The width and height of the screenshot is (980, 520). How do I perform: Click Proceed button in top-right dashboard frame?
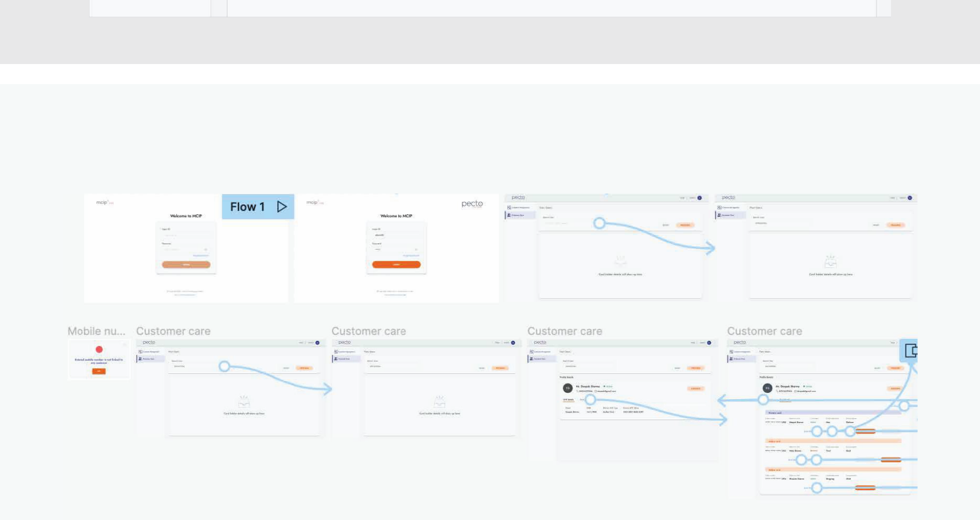pyautogui.click(x=895, y=225)
